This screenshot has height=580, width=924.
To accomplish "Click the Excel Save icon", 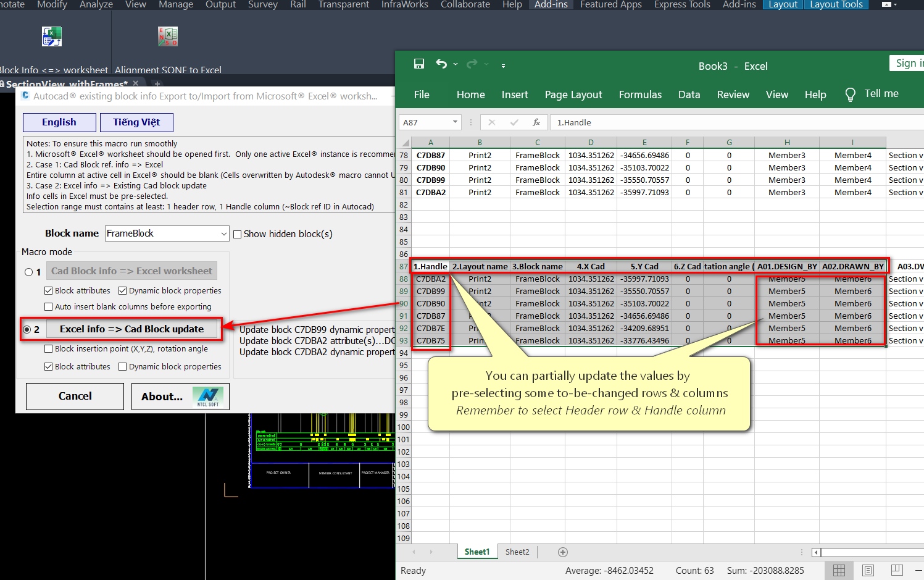I will 419,64.
